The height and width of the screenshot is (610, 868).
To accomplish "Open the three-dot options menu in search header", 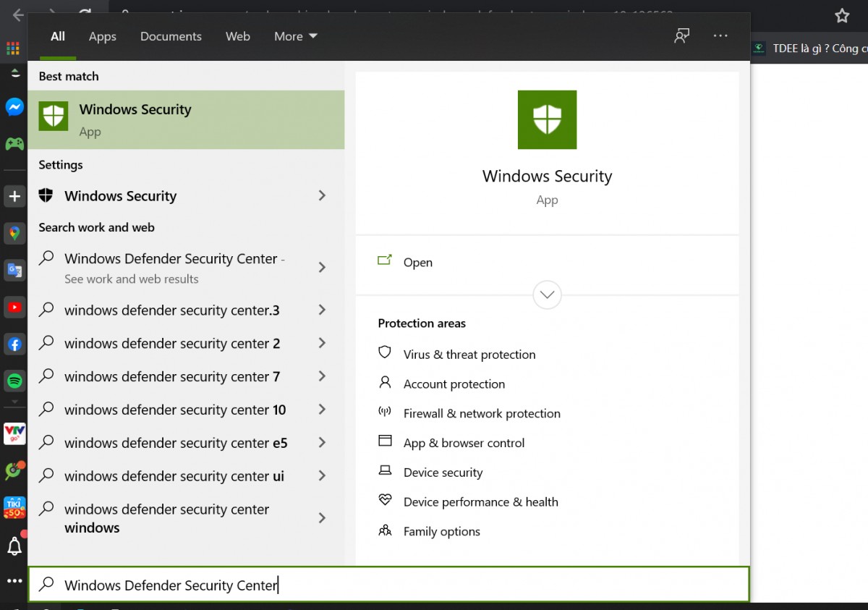I will tap(720, 36).
